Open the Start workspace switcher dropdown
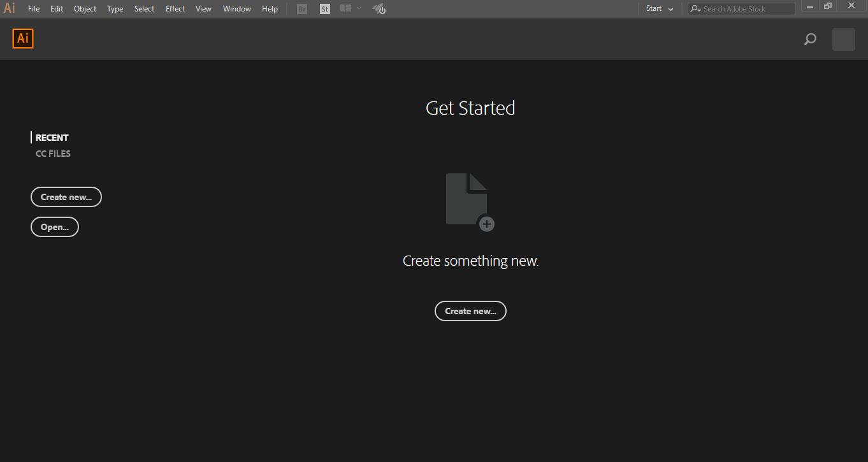Screen dimensions: 868x462 click(659, 8)
